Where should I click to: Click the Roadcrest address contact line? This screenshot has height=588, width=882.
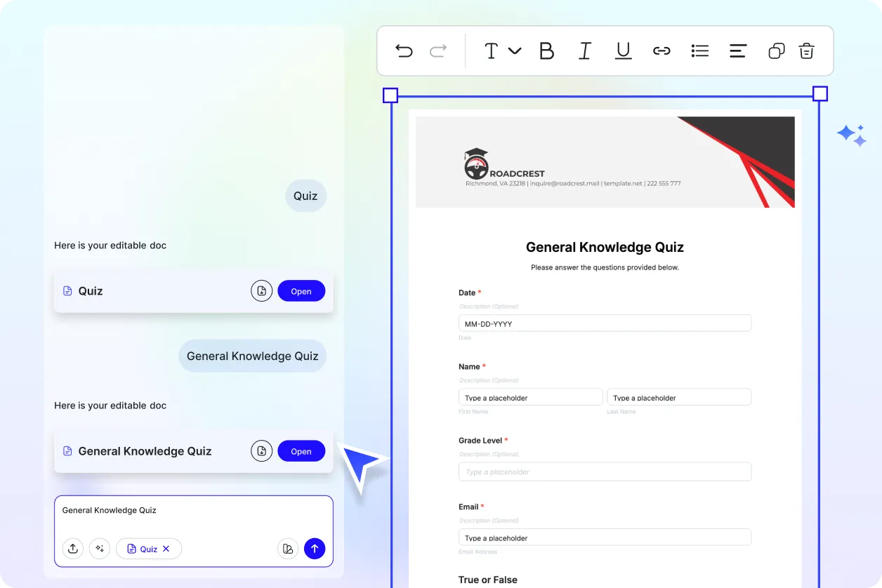click(x=573, y=184)
